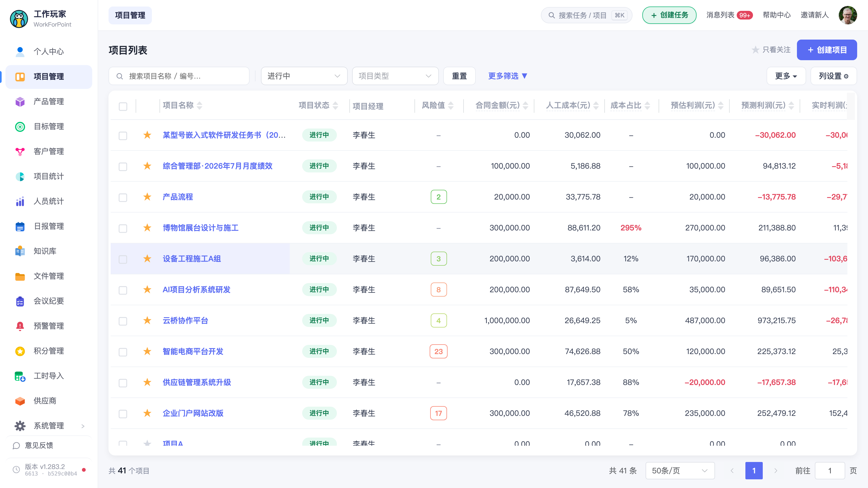Toggle the 只看关注 star filter
The height and width of the screenshot is (488, 868).
point(771,50)
